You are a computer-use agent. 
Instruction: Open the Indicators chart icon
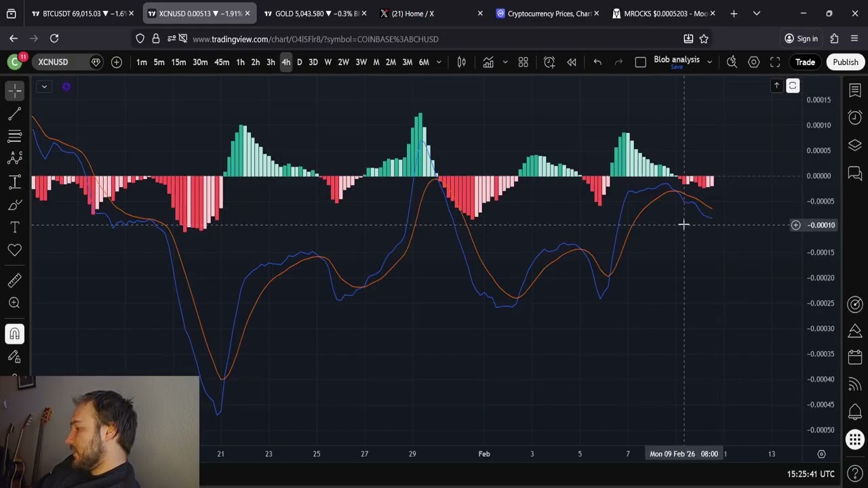click(488, 62)
